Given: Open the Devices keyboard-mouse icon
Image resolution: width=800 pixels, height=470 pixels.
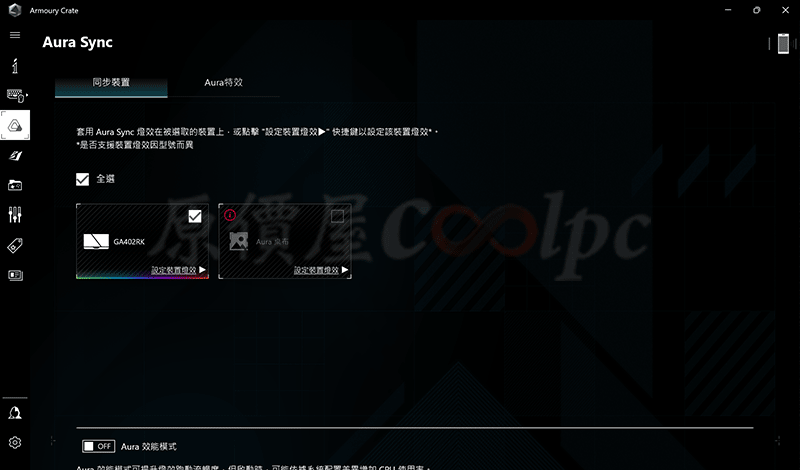Looking at the screenshot, I should point(15,95).
